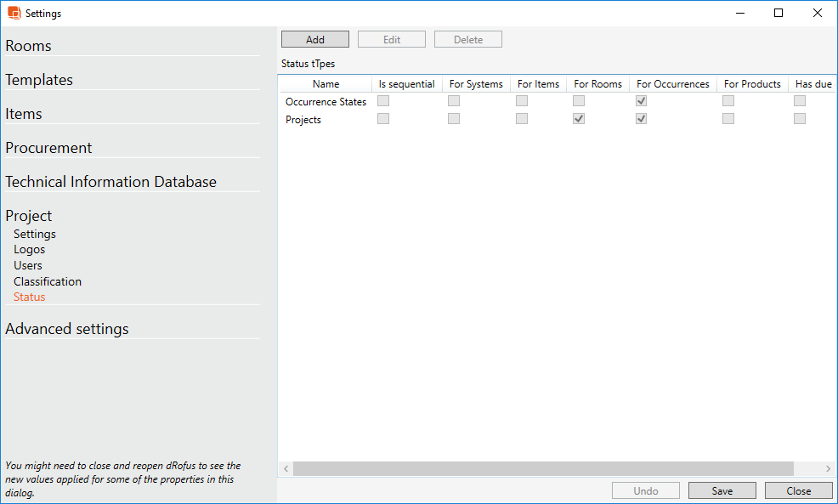Image resolution: width=838 pixels, height=504 pixels.
Task: Open the Advanced settings section
Action: click(66, 328)
